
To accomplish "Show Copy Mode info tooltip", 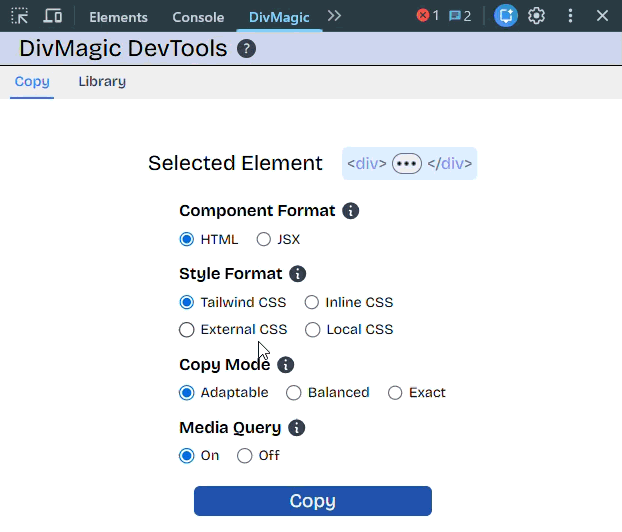I will click(286, 365).
